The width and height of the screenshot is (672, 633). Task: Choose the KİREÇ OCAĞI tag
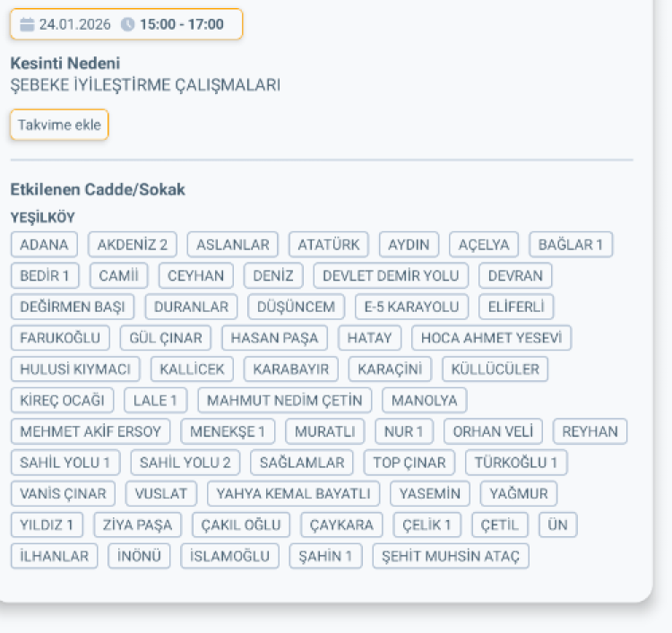pos(62,400)
